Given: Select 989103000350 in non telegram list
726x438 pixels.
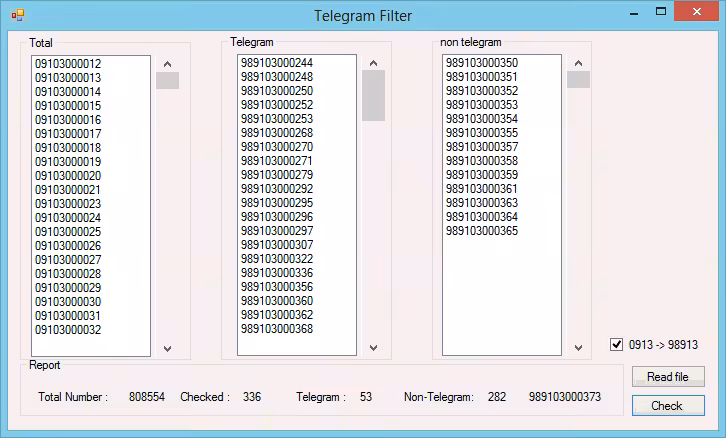Looking at the screenshot, I should [x=482, y=63].
